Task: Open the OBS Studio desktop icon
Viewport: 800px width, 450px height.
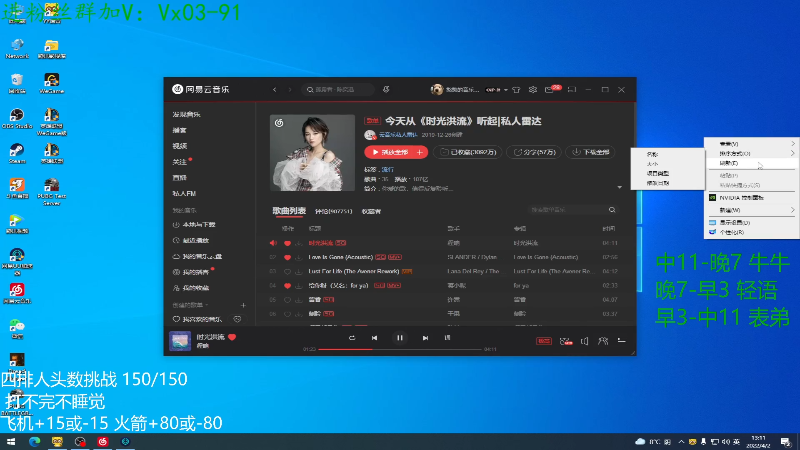Action: [x=17, y=118]
